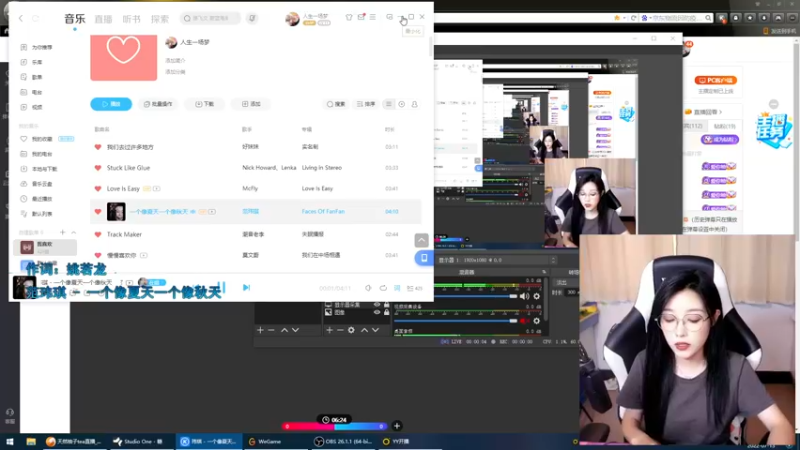The image size is (800, 450).
Task: Open 默认列表 in the sidebar
Action: [42, 214]
